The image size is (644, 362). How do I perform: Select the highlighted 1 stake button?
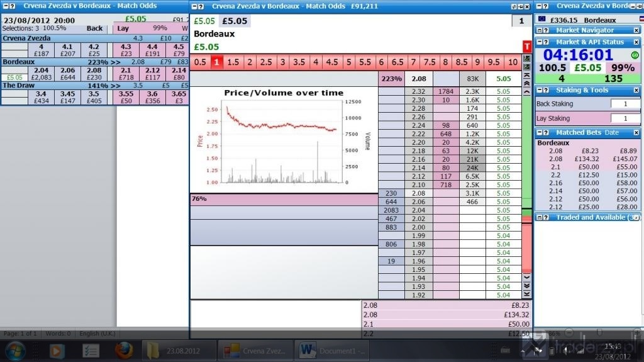coord(216,62)
